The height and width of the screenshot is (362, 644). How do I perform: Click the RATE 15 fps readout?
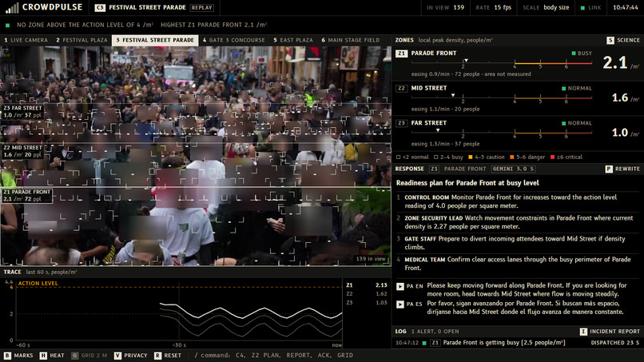493,7
